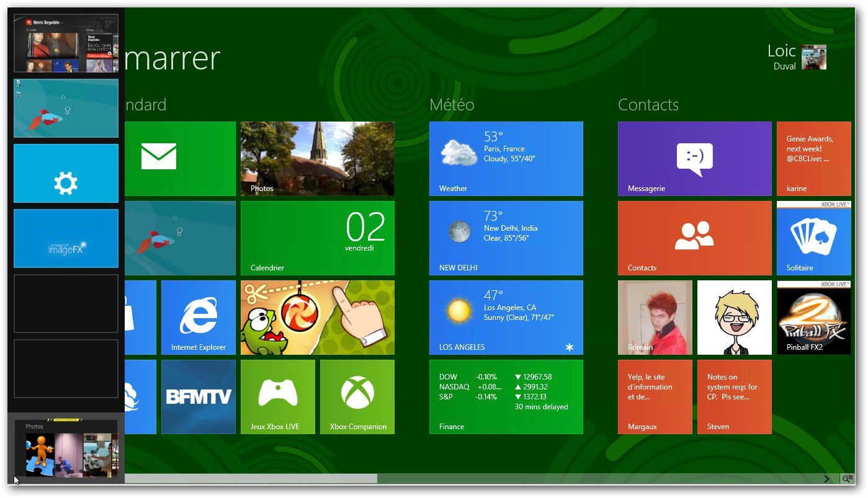
Task: Click the Loic Duval user account picture
Action: (813, 57)
